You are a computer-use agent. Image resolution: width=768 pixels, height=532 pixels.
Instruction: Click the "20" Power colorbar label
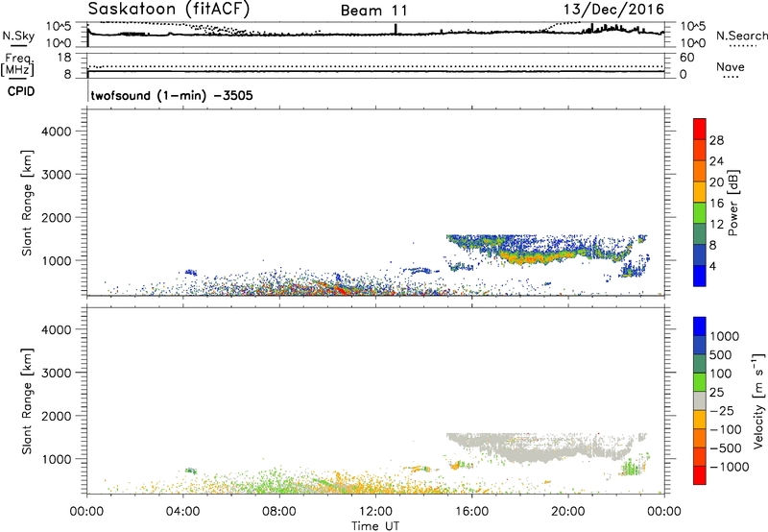(x=716, y=182)
